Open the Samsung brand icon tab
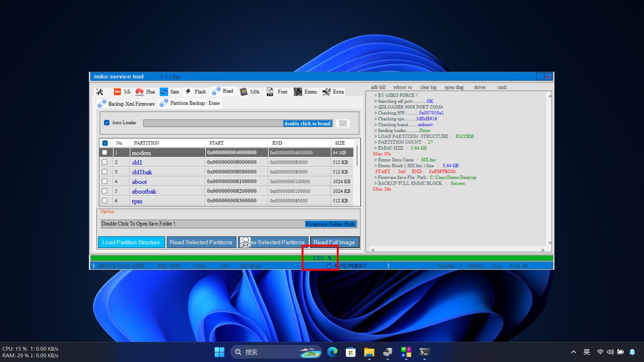 [x=164, y=92]
